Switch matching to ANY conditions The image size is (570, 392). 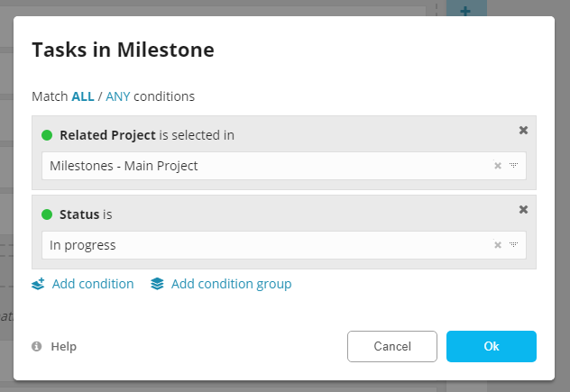click(x=118, y=96)
